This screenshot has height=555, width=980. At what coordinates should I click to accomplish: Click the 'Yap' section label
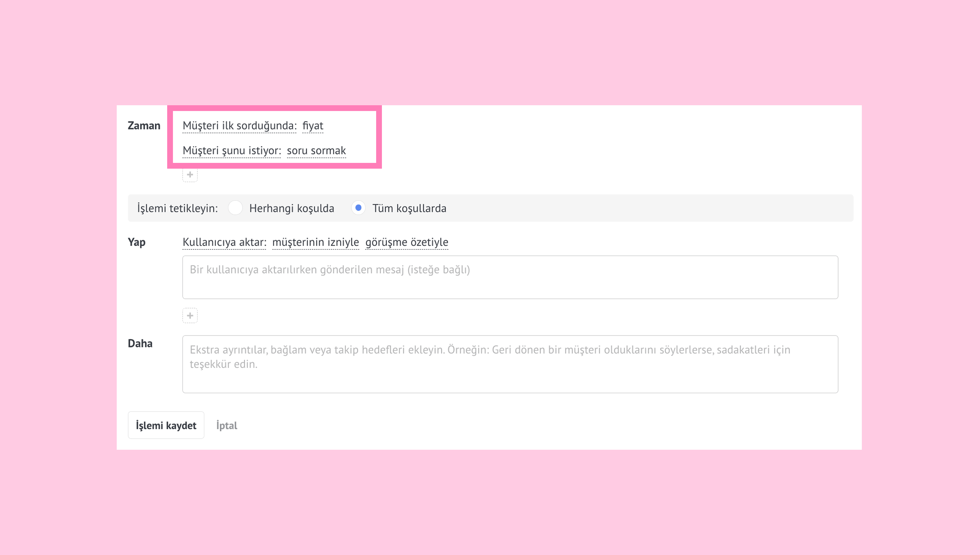pyautogui.click(x=137, y=242)
